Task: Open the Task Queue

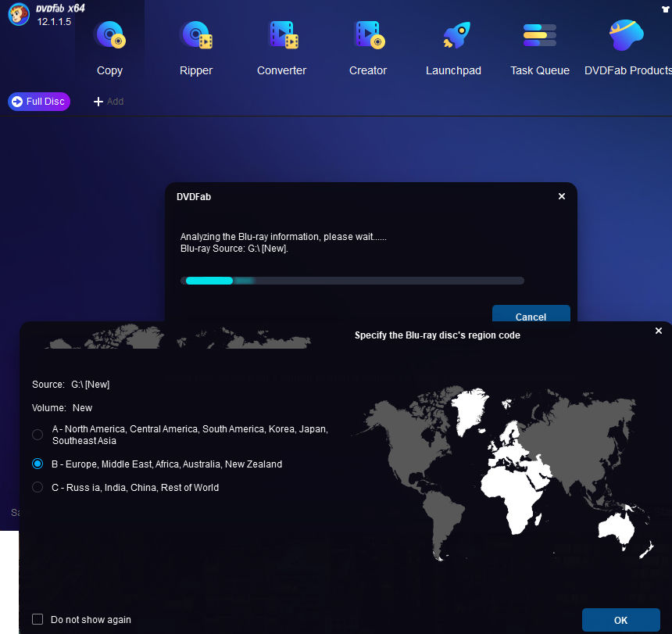Action: pyautogui.click(x=540, y=48)
